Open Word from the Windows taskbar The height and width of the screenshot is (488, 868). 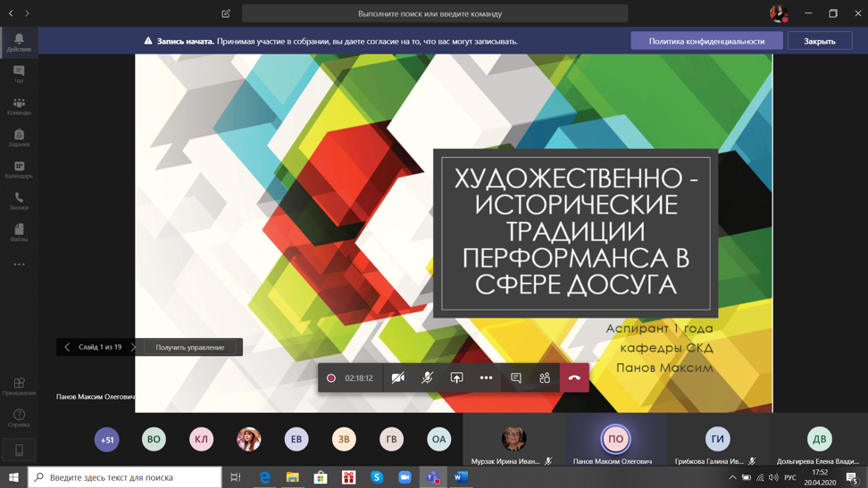point(461,477)
